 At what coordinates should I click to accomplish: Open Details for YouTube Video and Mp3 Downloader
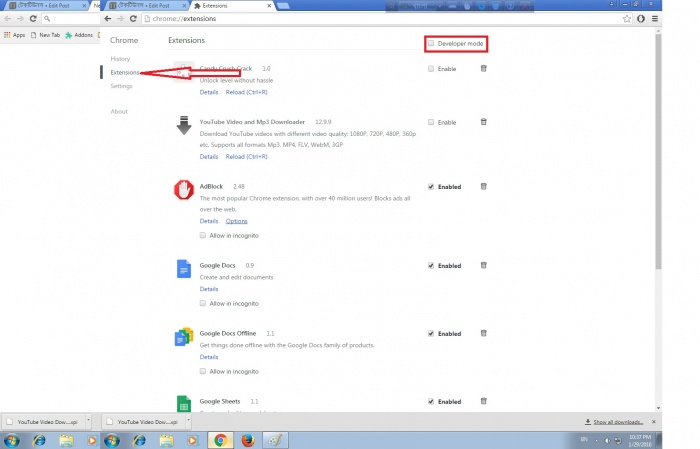[x=209, y=157]
